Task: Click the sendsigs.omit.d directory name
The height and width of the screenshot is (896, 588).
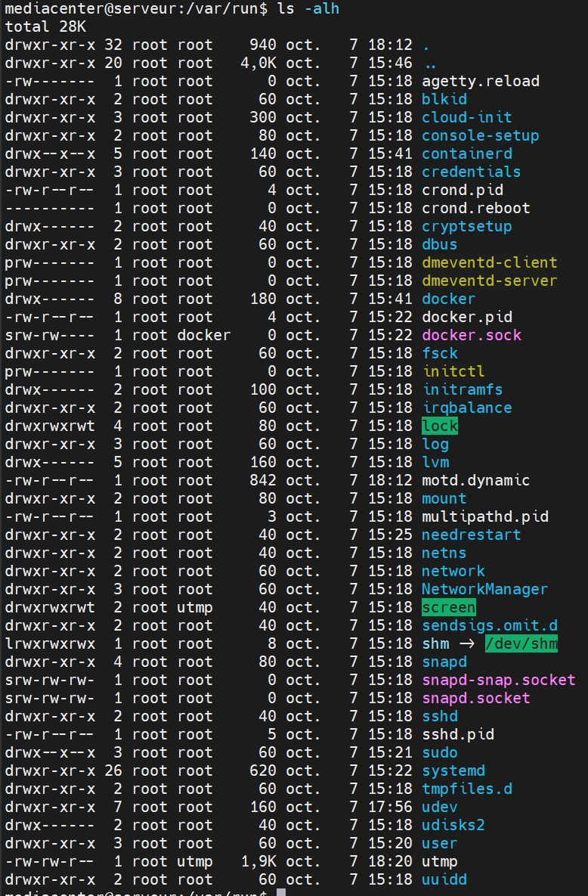Action: (489, 625)
